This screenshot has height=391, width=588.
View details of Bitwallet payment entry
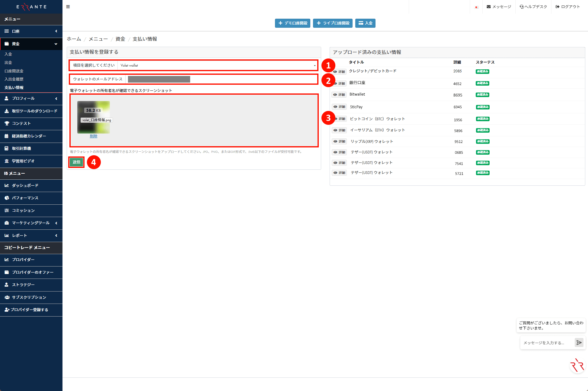click(x=339, y=95)
